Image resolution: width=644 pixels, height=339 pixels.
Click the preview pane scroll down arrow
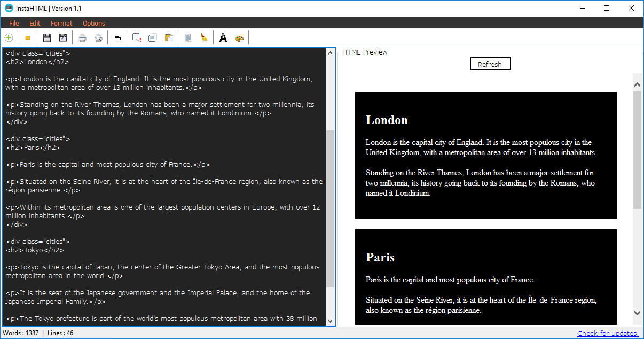tap(637, 313)
